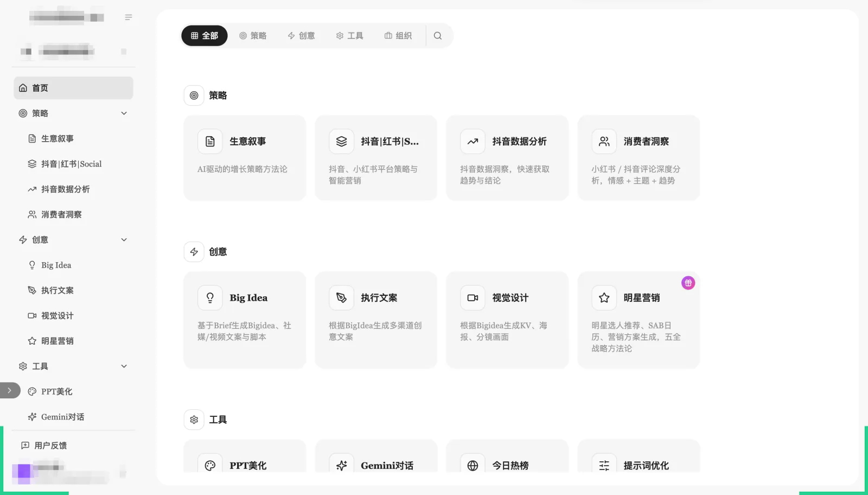Click the 创意 section lightning icon

pyautogui.click(x=194, y=252)
